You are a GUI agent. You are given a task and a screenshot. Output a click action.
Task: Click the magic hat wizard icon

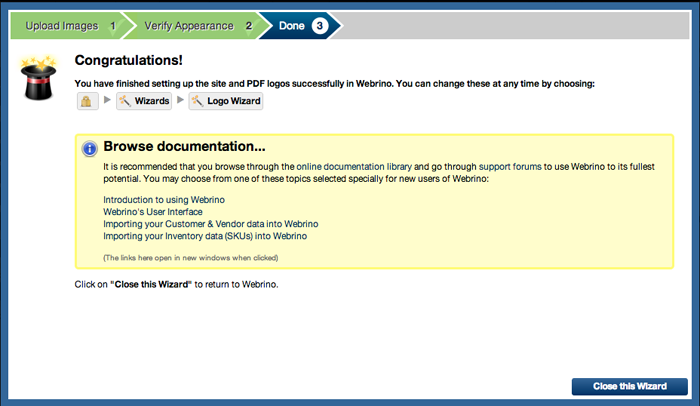coord(37,78)
